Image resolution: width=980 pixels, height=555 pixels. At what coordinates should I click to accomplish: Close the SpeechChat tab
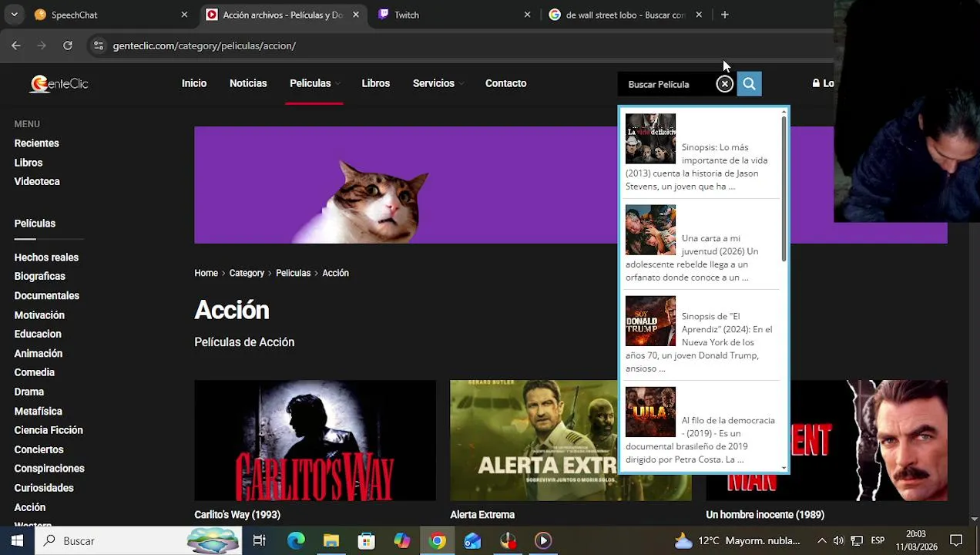tap(184, 15)
